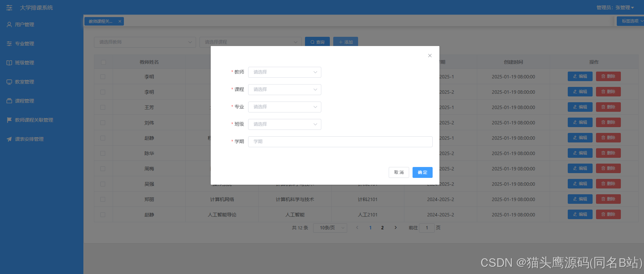Edit the 吴强 row
The width and height of the screenshot is (644, 274).
pos(580,184)
